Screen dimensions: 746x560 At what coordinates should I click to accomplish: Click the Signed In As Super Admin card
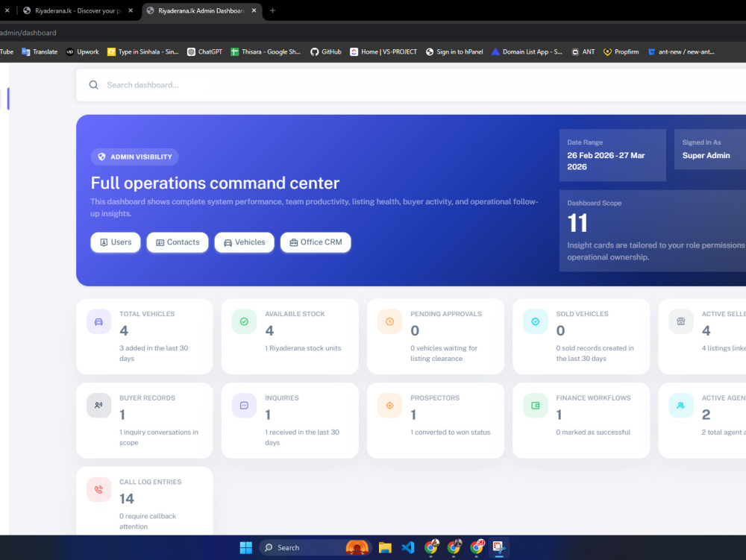pos(710,149)
